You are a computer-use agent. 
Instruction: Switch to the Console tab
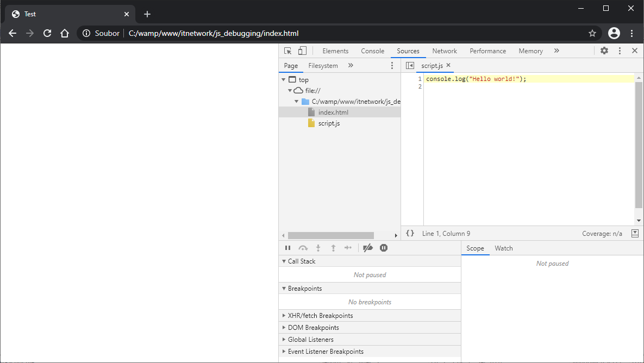pos(372,51)
